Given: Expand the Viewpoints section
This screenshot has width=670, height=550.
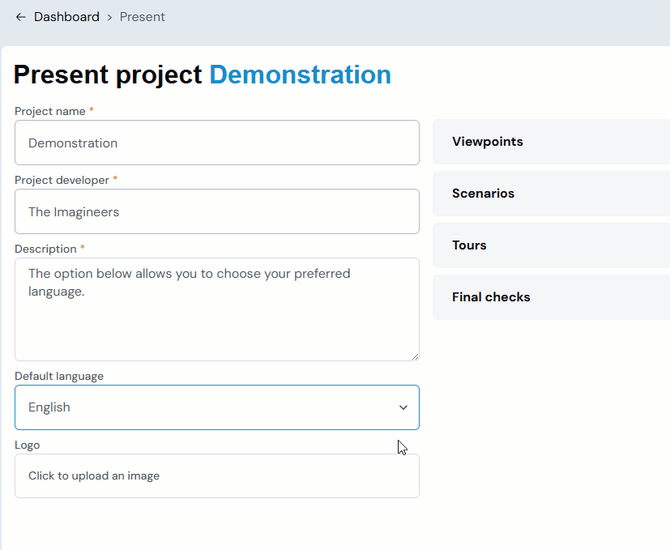Looking at the screenshot, I should pyautogui.click(x=551, y=142).
